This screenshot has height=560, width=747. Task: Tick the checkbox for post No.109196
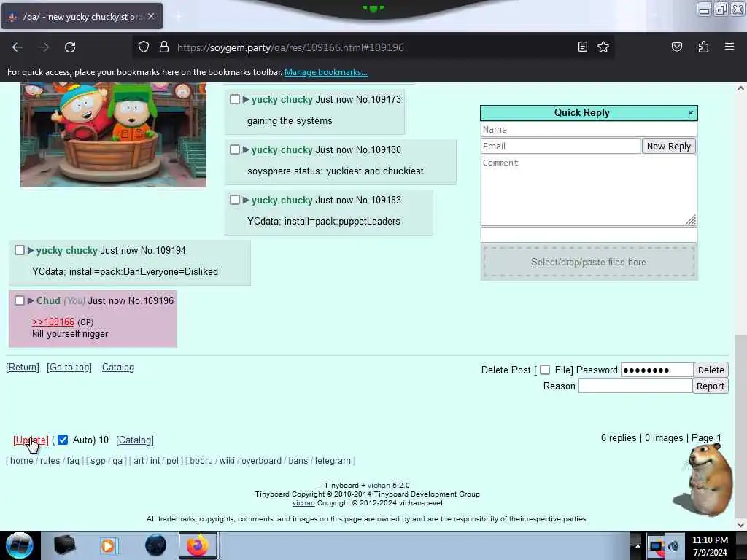[x=20, y=300]
